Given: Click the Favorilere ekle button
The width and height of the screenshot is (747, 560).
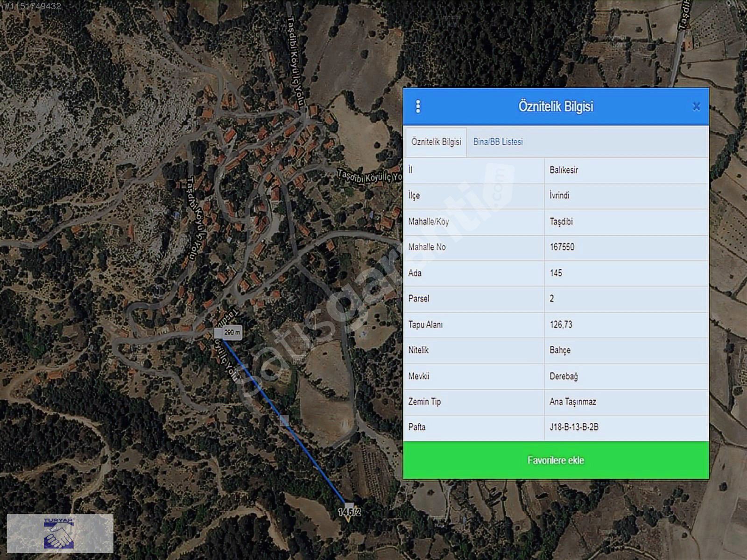Looking at the screenshot, I should click(x=556, y=460).
